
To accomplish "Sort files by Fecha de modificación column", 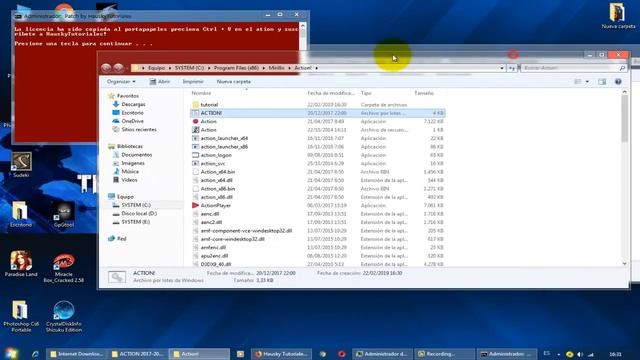I will tap(331, 93).
